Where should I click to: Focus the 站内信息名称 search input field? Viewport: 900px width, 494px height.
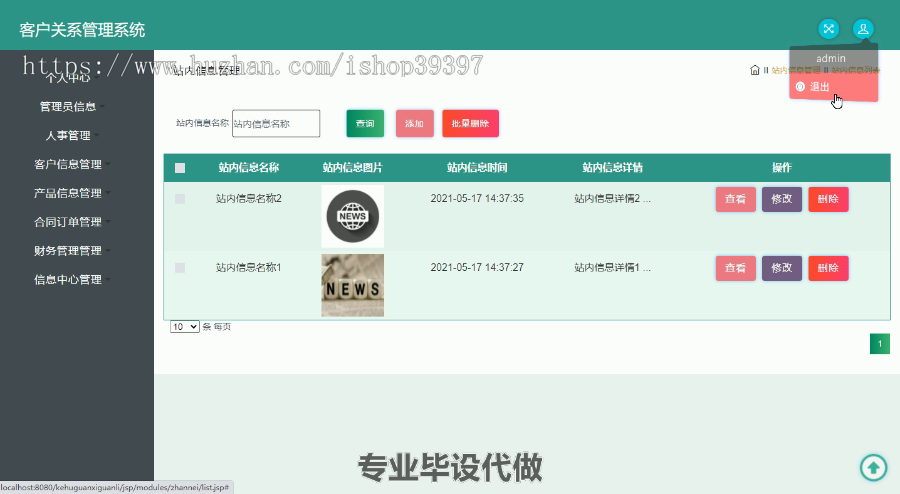coord(276,123)
